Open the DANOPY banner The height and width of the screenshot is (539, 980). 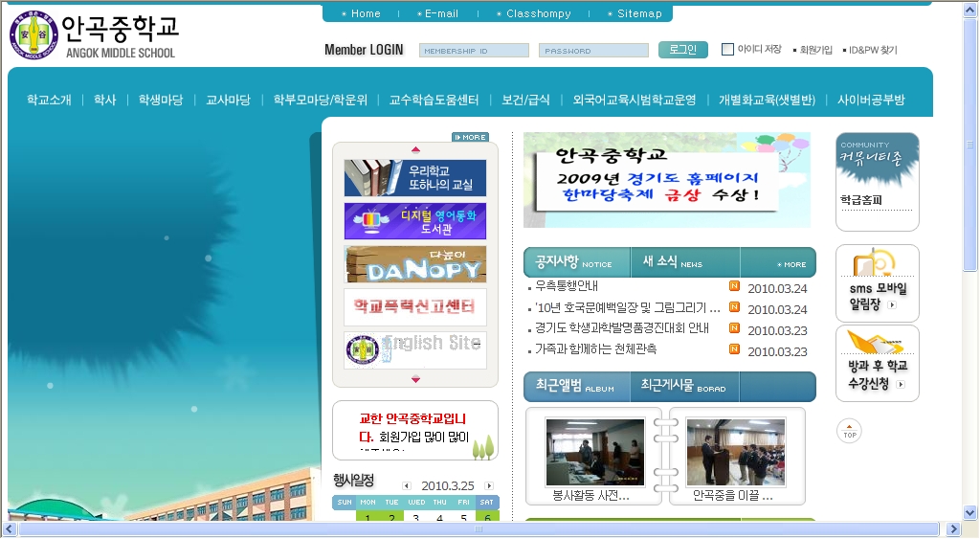414,264
